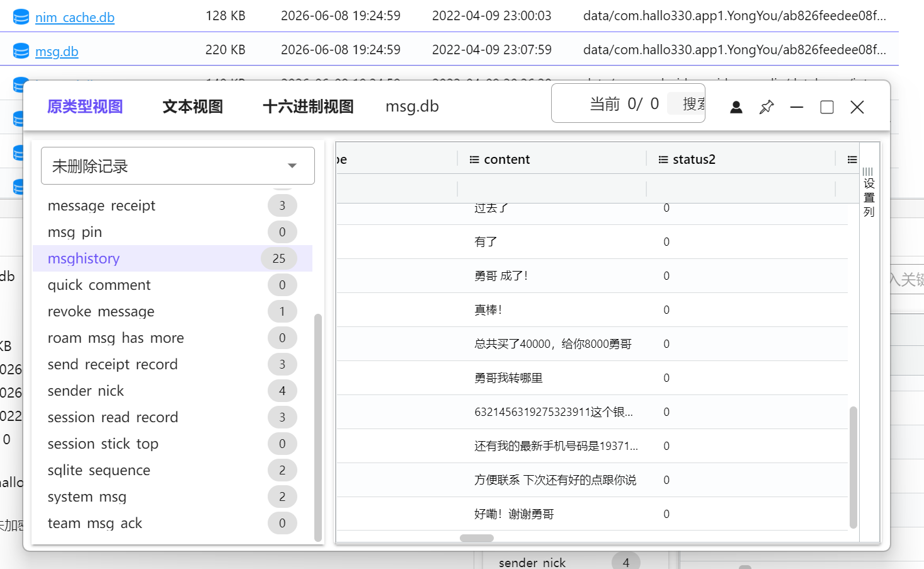Click the data grid vertical scrollbar
Viewport: 924px width, 569px height.
point(853,467)
